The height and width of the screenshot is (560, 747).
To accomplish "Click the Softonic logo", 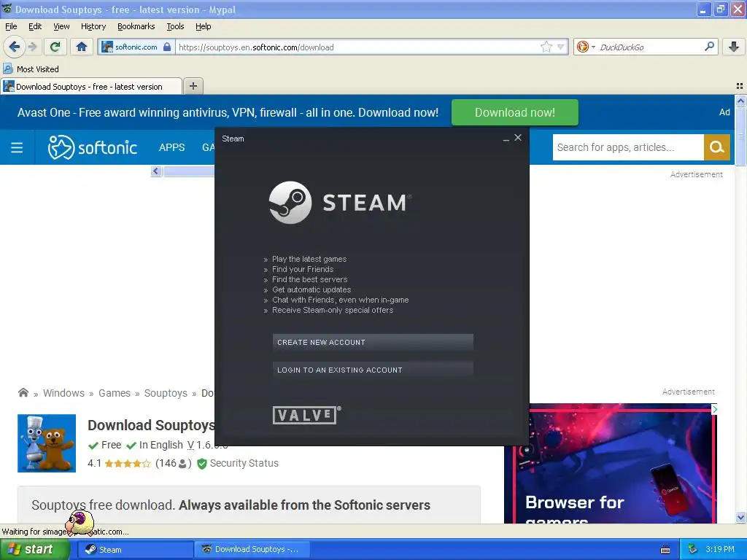I will (x=93, y=147).
